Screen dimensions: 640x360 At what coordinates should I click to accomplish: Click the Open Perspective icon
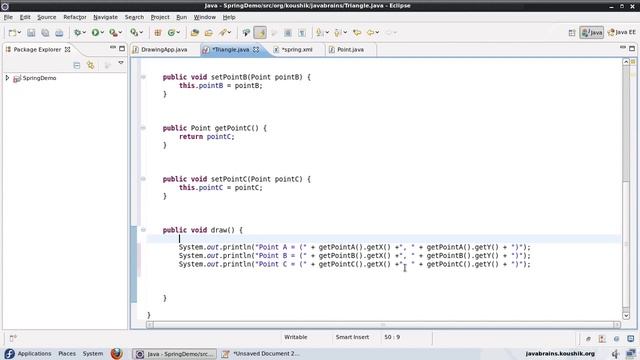[572, 33]
